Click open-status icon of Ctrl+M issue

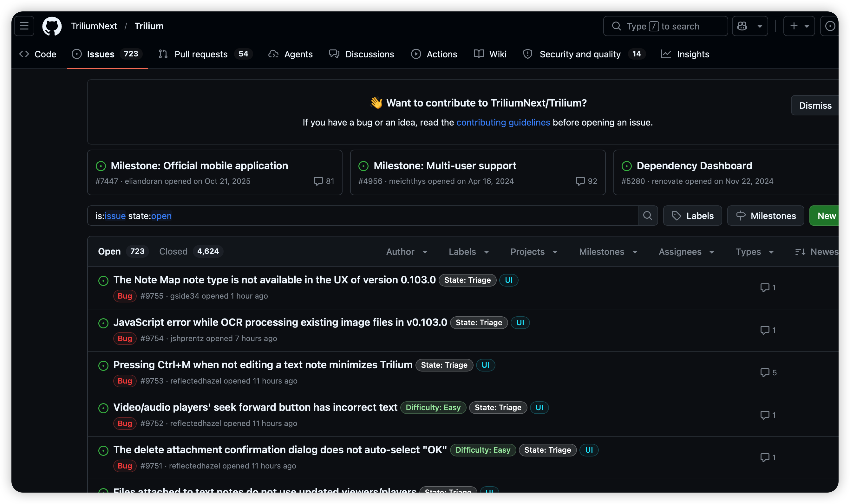coord(103,365)
